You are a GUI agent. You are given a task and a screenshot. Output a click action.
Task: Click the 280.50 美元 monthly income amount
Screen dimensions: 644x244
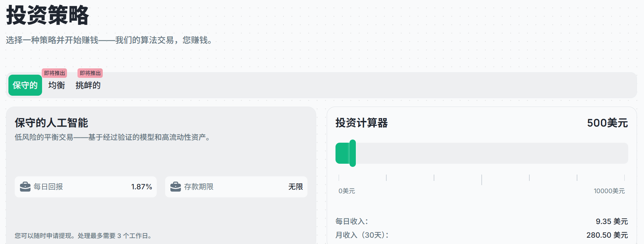pos(607,235)
